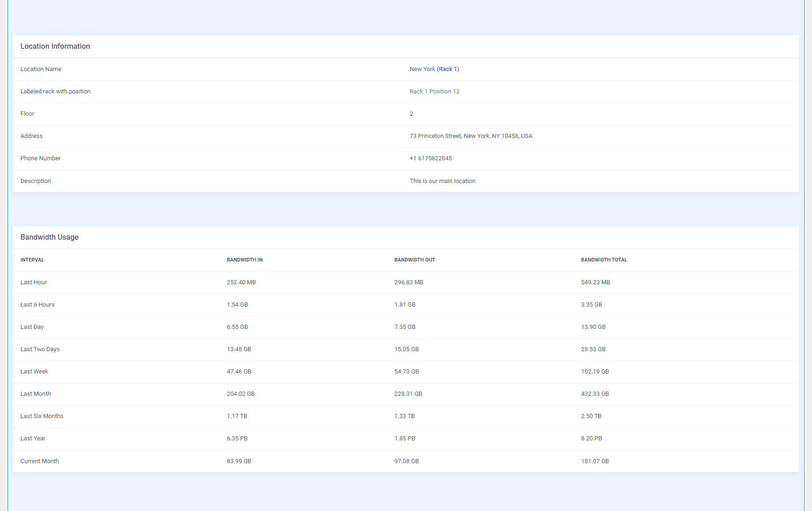
Task: Open the New York location link
Action: [x=422, y=69]
